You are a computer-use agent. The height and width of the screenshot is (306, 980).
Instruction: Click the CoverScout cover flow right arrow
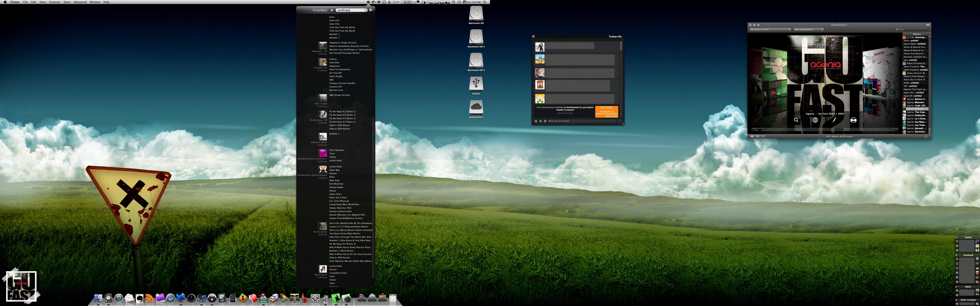pos(897,130)
